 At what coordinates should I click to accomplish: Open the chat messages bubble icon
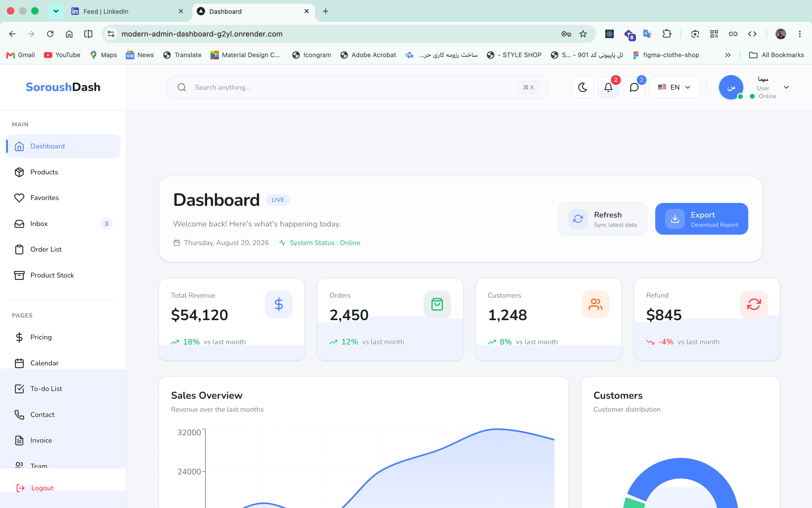(634, 87)
